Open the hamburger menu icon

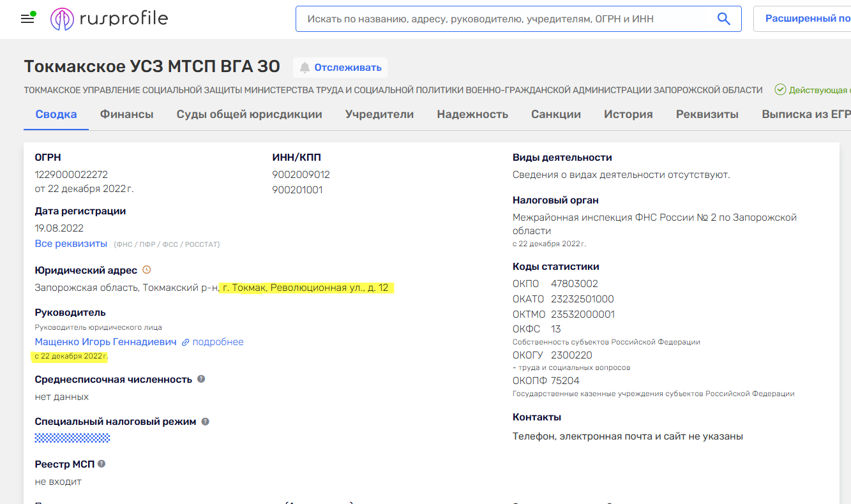27,19
